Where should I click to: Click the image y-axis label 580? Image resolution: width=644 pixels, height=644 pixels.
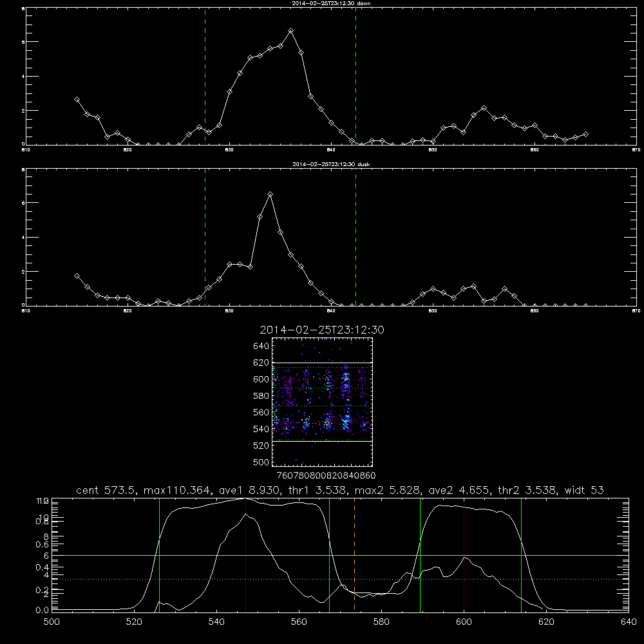(261, 396)
